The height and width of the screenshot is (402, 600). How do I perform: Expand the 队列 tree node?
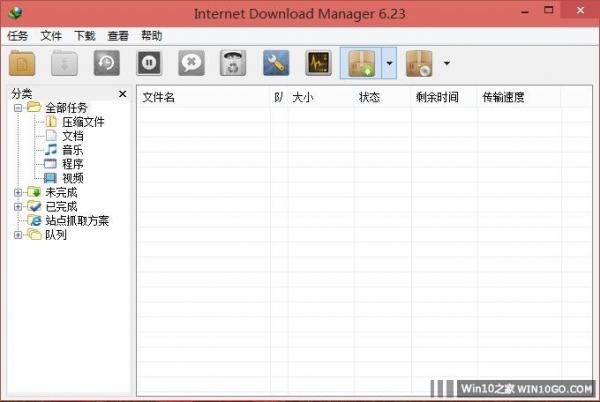(18, 234)
